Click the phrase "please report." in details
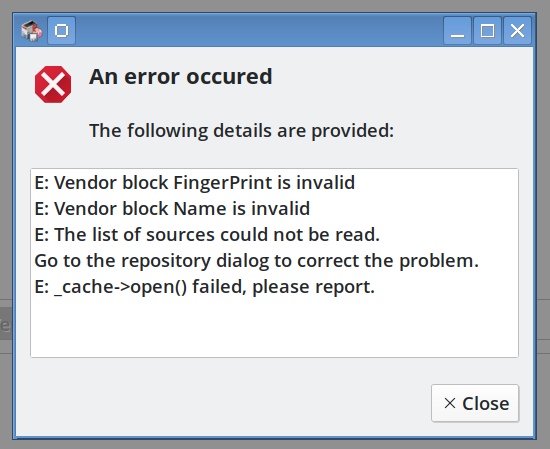The image size is (550, 449). point(314,287)
